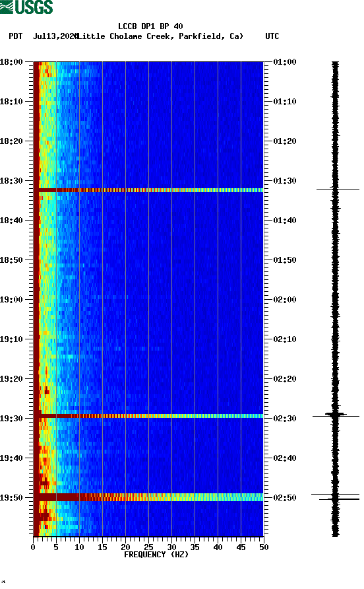The height and width of the screenshot is (589, 364).
Task: Click the 01:40 UTC time label
Action: [285, 220]
